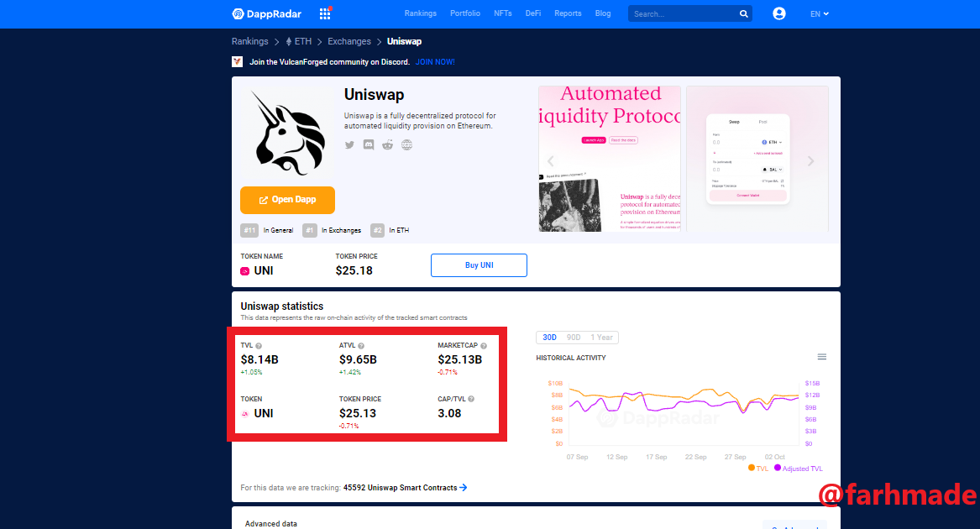Click the VulcanForged logo icon
This screenshot has width=980, height=529.
[237, 62]
